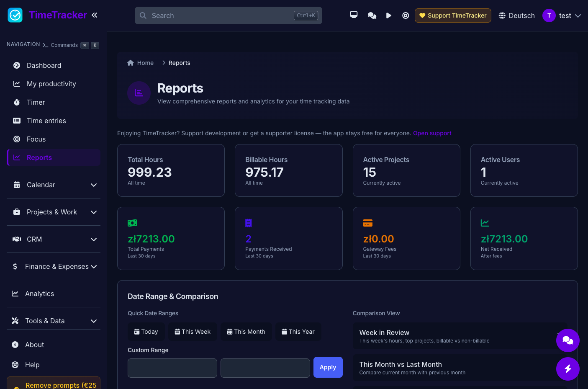Open Commands palette shortcut
This screenshot has height=389, width=588.
point(71,45)
